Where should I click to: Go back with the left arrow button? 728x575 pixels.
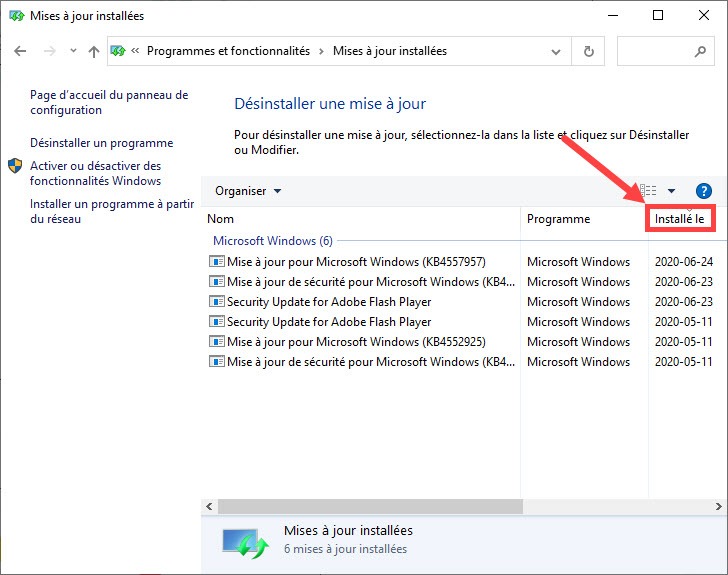[20, 51]
